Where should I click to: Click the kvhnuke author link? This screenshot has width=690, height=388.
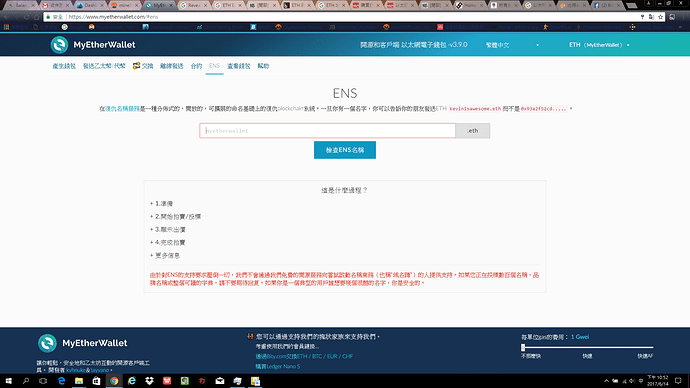tap(75, 370)
